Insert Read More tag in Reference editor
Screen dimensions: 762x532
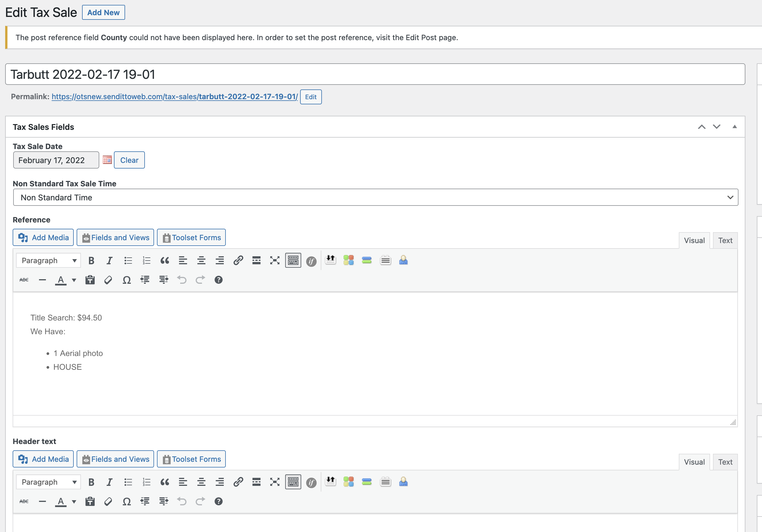256,261
